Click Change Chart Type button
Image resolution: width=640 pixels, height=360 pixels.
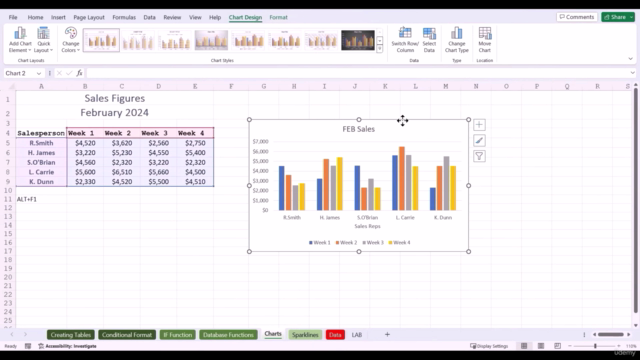[457, 40]
